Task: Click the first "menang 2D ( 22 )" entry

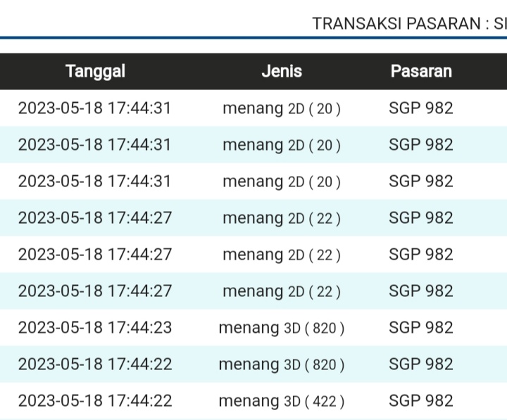Action: point(282,218)
